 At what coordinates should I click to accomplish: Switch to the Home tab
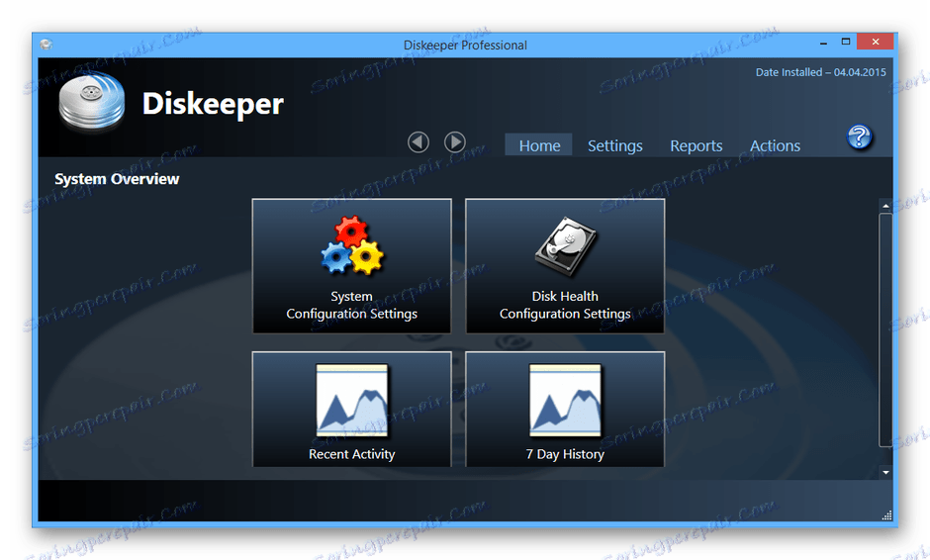coord(539,145)
